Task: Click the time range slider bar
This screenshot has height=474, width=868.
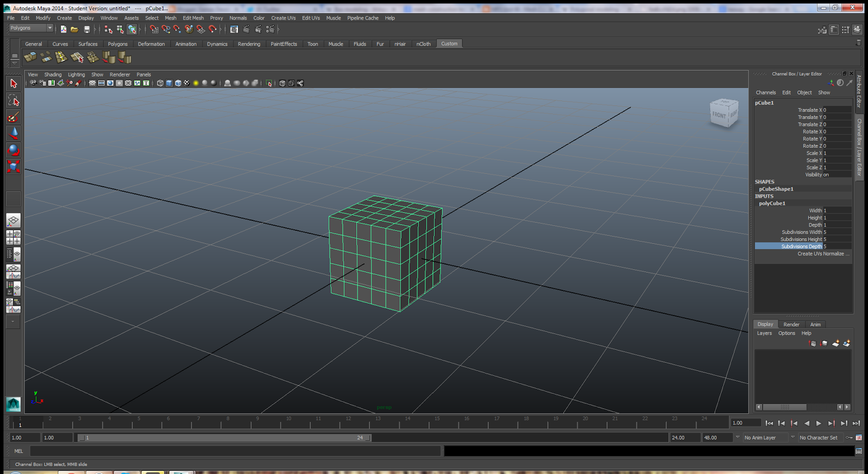Action: pyautogui.click(x=225, y=438)
